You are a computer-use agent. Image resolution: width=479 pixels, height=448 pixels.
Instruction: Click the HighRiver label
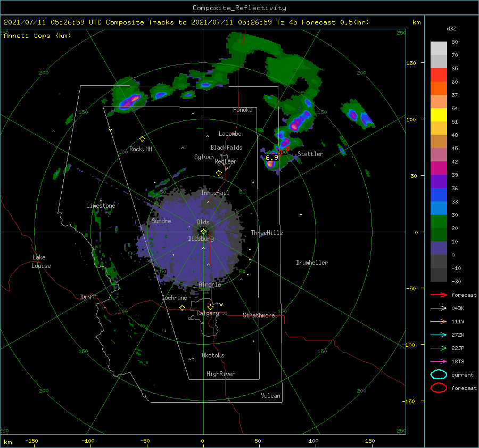pyautogui.click(x=220, y=374)
